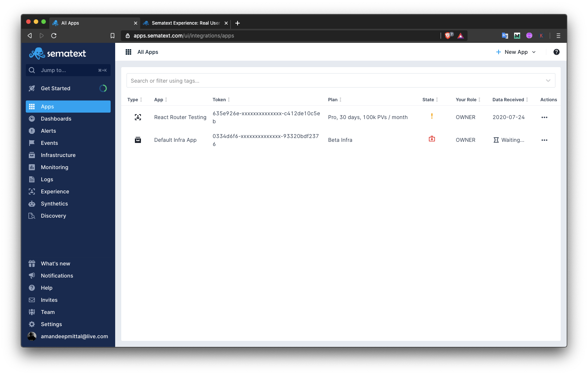The height and width of the screenshot is (375, 588).
Task: Open the browser hamburger menu
Action: [558, 36]
